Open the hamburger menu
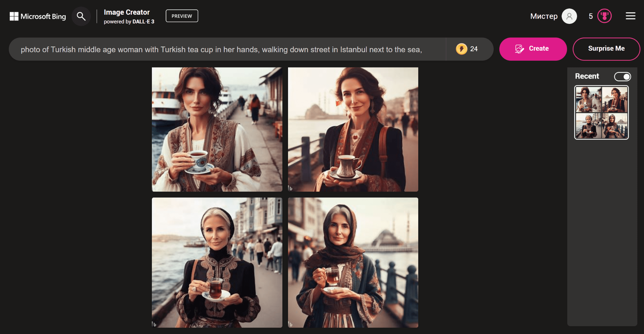 tap(630, 16)
